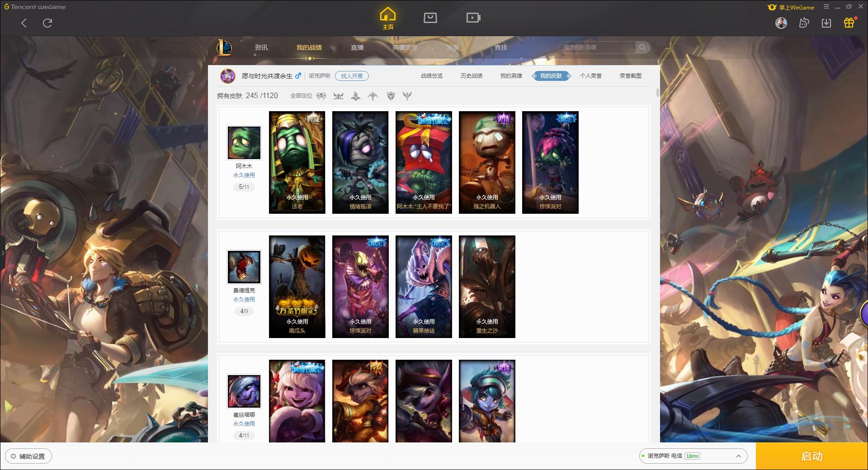This screenshot has width=868, height=470.
Task: Open the download manager icon
Action: click(826, 23)
